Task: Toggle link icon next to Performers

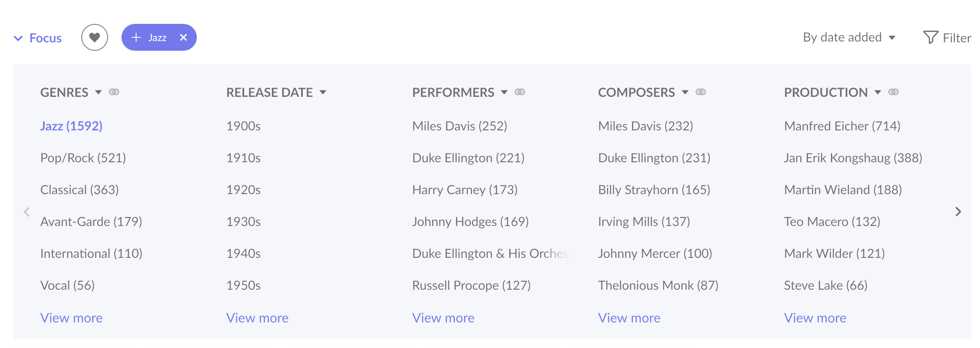Action: point(520,92)
